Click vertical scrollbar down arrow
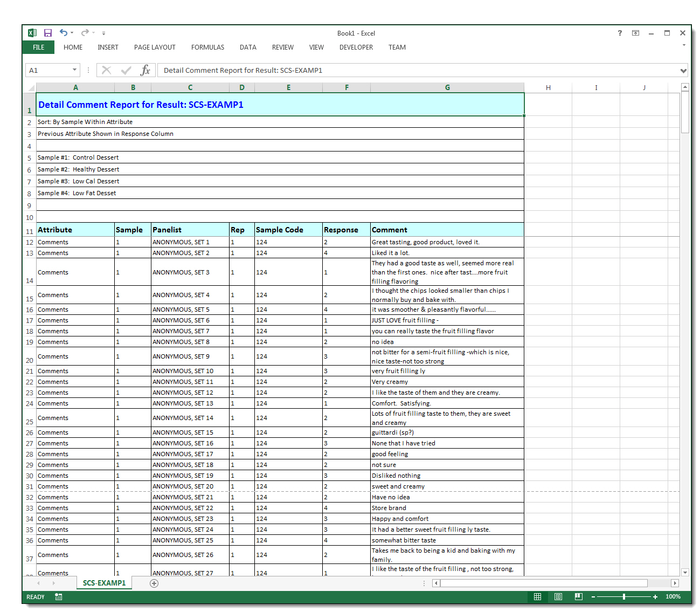The image size is (700, 612). coord(685,573)
